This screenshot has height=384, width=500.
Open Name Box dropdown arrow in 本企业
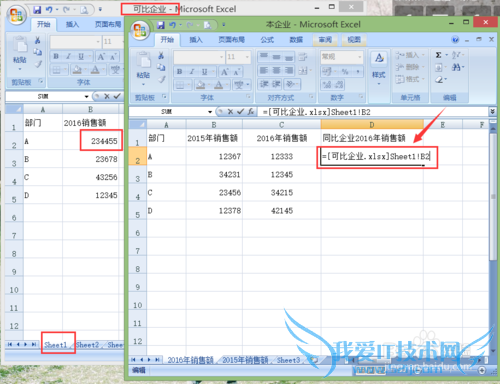pos(210,112)
